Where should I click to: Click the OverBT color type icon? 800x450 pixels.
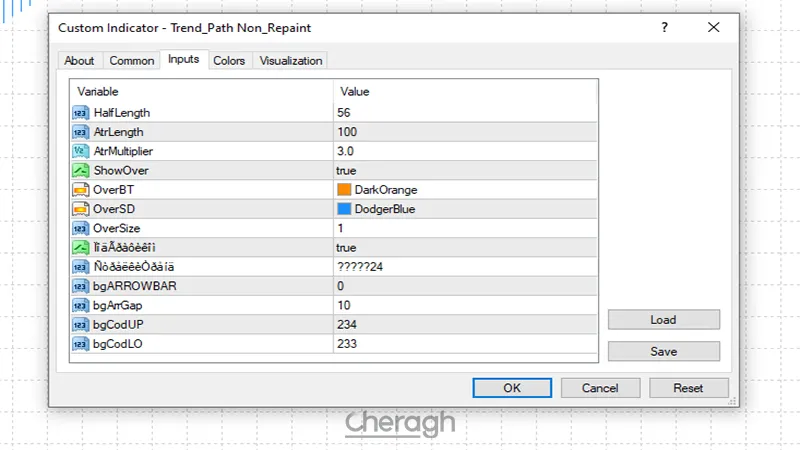pyautogui.click(x=81, y=190)
